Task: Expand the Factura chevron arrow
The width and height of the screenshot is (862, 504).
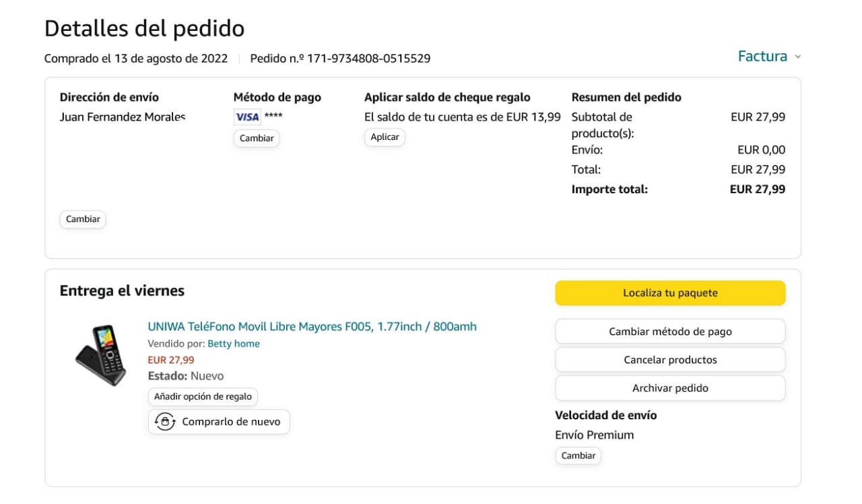Action: (798, 57)
